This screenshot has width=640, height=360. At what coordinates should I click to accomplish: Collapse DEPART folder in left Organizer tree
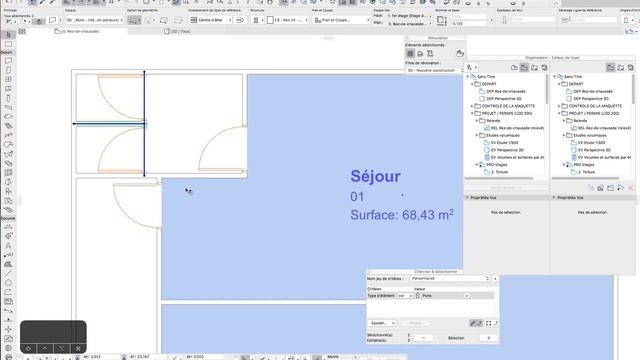[x=473, y=84]
